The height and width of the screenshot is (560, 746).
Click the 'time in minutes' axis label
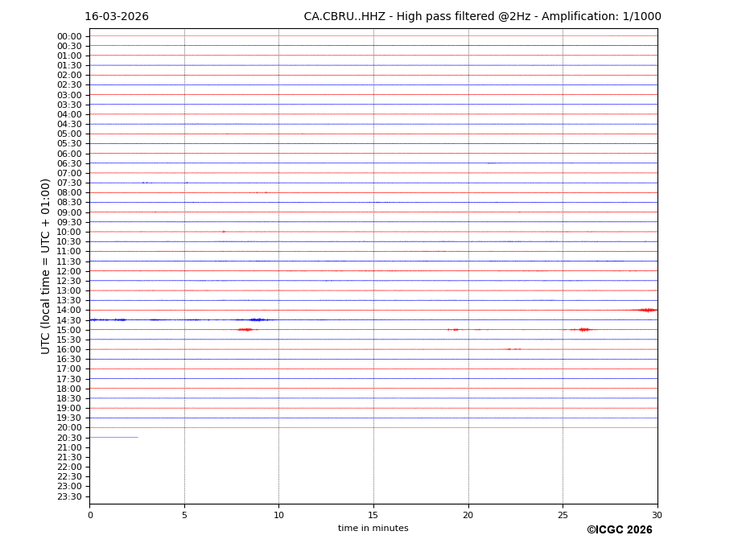pyautogui.click(x=373, y=529)
